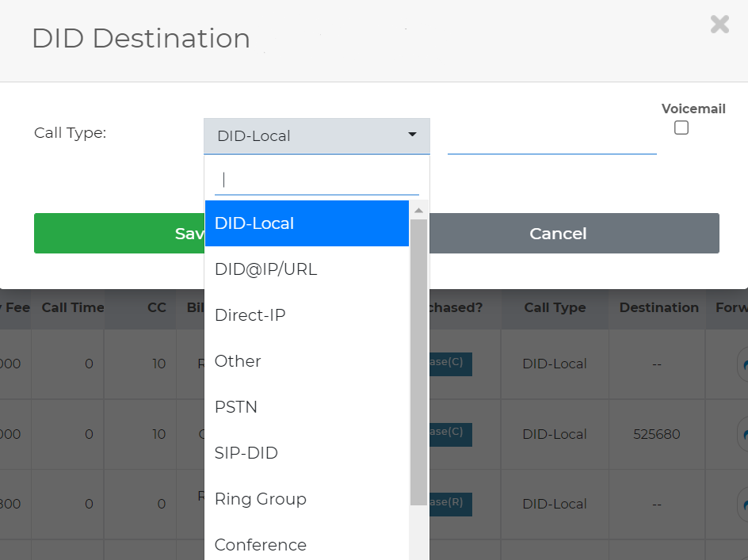Select PSTN call type option

[x=307, y=407]
